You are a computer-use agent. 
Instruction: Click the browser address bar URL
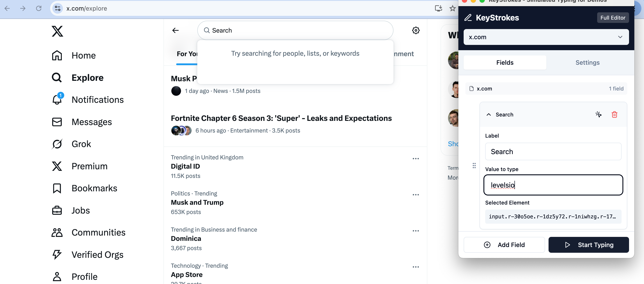[86, 8]
